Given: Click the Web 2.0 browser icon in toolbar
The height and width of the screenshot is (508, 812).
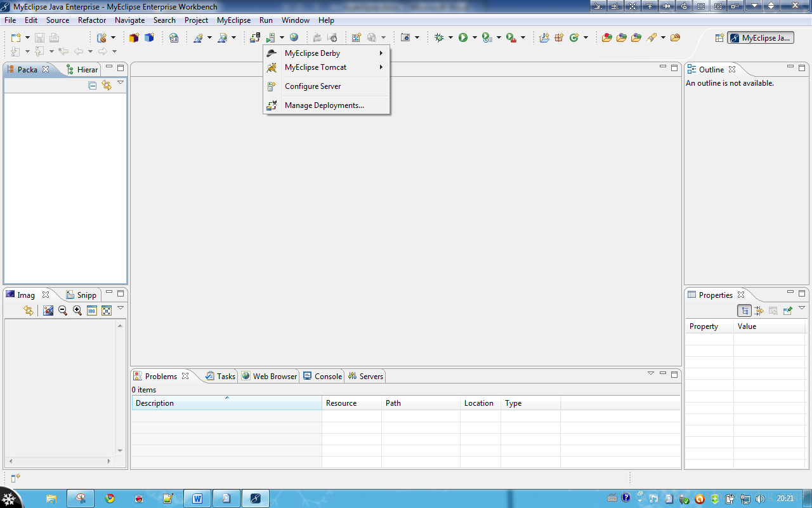Looking at the screenshot, I should coord(174,38).
